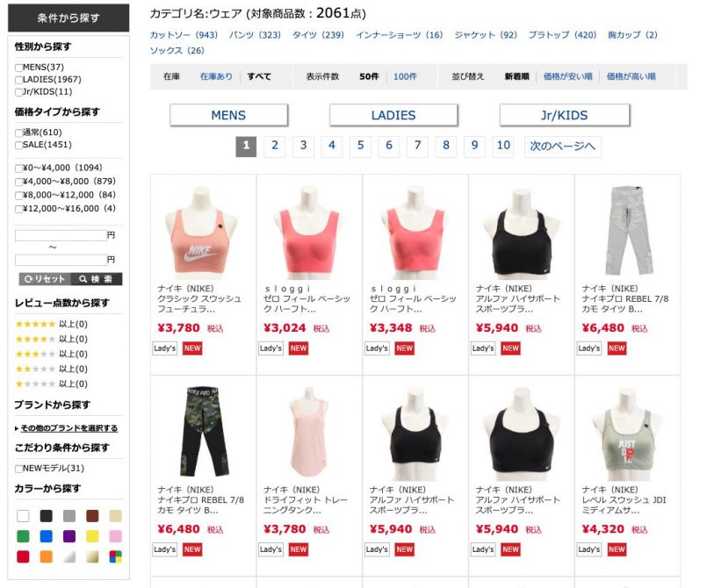Open the ブラトップ (420) subcategory link

562,35
